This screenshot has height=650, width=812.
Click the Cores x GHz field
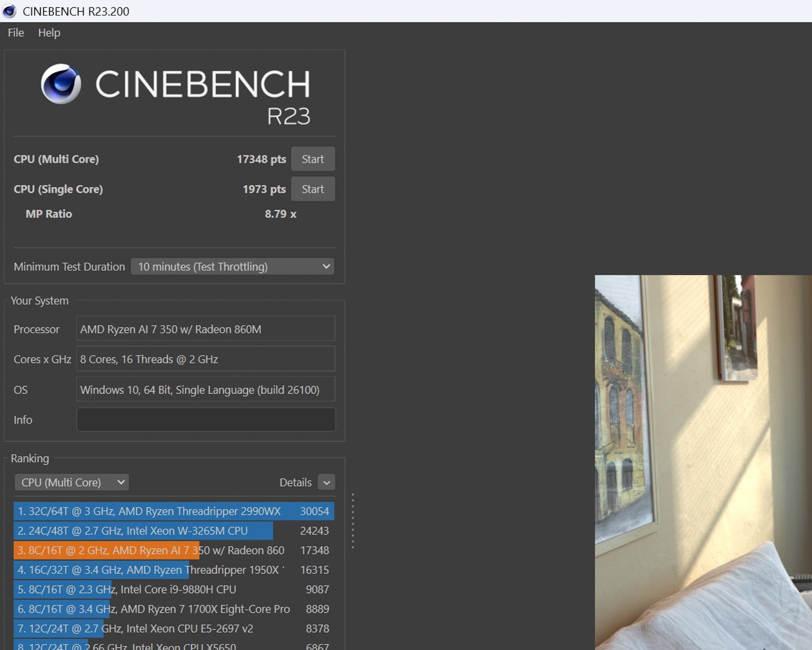click(x=206, y=359)
